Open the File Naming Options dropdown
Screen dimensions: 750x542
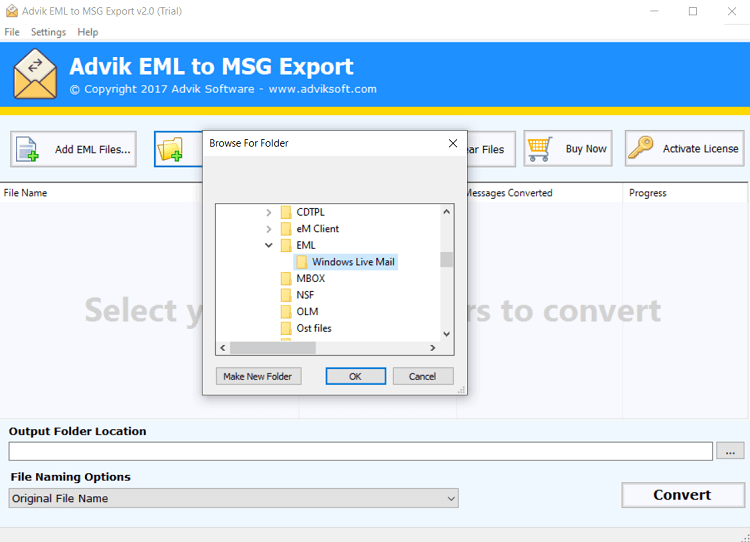click(x=233, y=498)
